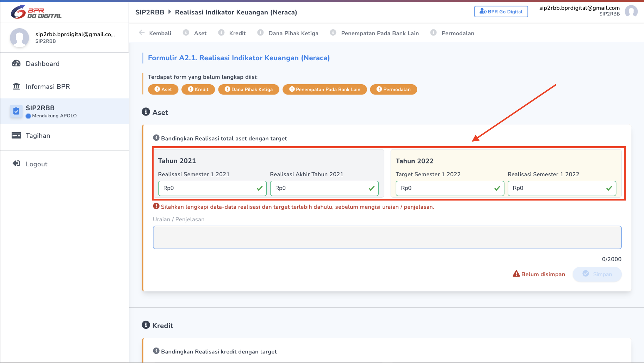Go back using Kembali
This screenshot has width=644, height=363.
[x=155, y=33]
